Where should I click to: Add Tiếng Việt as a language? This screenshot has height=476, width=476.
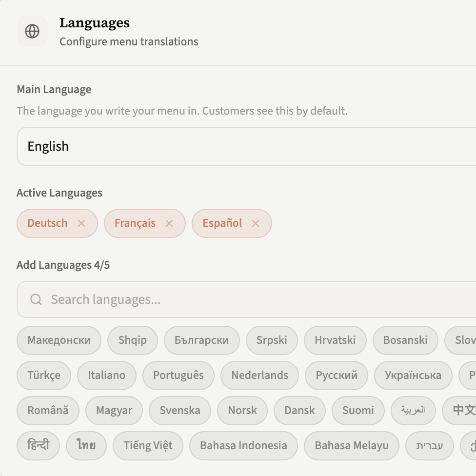pyautogui.click(x=148, y=445)
